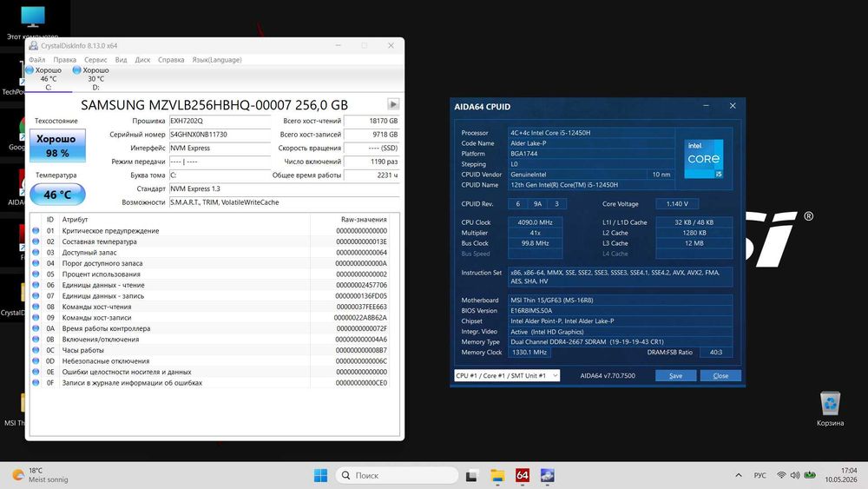This screenshot has height=489, width=868.
Task: Select row 04 Порог доступного запаса
Action: click(210, 263)
